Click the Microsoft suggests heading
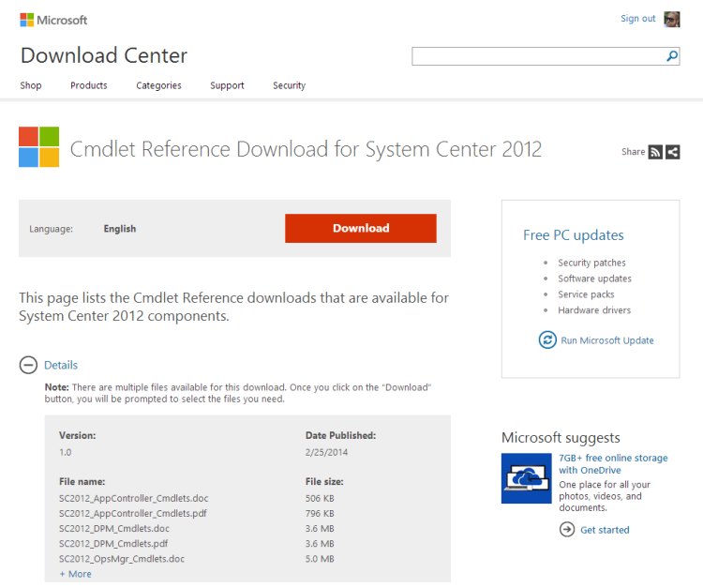Screen dimensions: 703x588 [561, 437]
